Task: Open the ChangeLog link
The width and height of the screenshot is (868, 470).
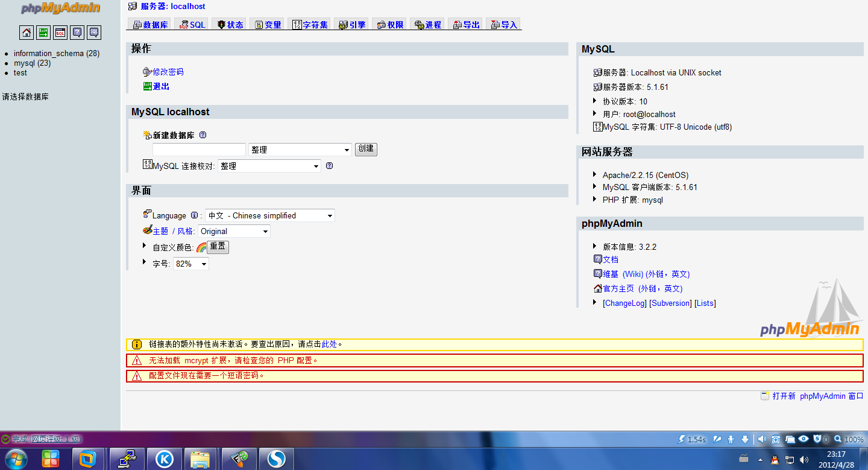Action: (x=624, y=303)
